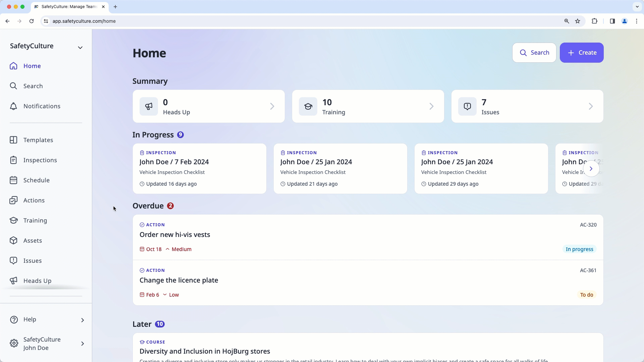Expand the John Doe account chevron
This screenshot has width=644, height=362.
click(x=83, y=344)
